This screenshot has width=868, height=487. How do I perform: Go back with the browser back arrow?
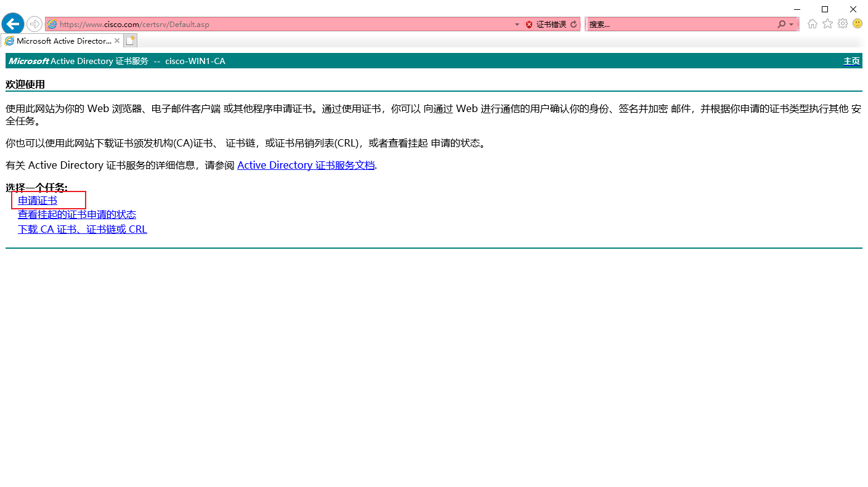(x=13, y=24)
